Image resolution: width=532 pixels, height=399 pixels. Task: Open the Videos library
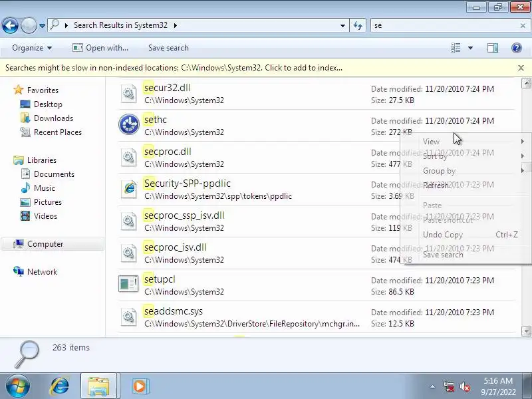[x=45, y=215]
